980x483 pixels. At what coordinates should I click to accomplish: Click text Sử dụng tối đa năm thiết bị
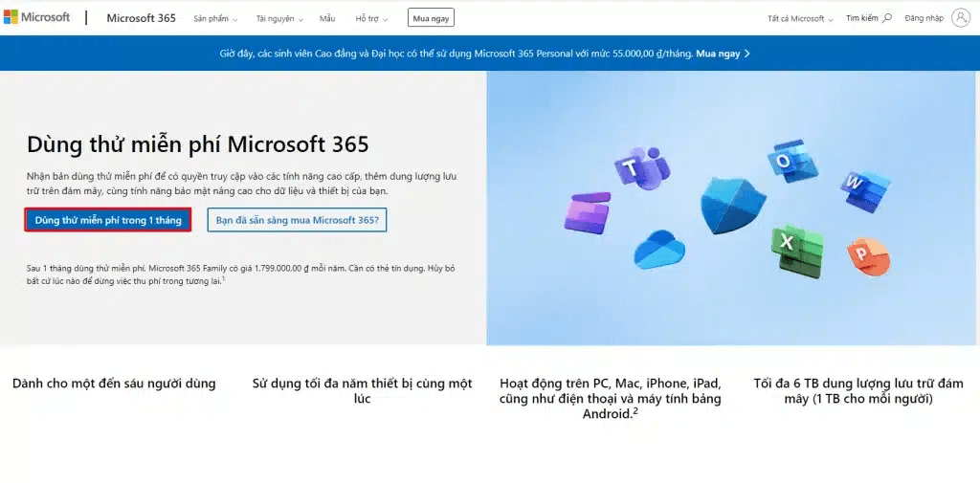click(362, 390)
